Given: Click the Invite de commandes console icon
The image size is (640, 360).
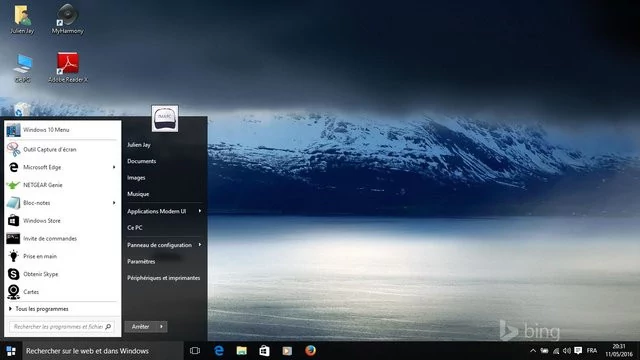Looking at the screenshot, I should click(x=13, y=238).
